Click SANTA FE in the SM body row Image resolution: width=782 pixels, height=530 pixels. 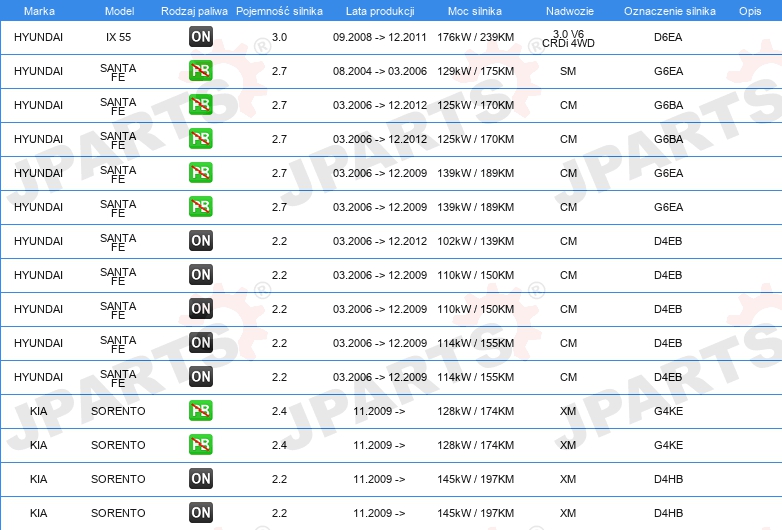click(x=118, y=72)
